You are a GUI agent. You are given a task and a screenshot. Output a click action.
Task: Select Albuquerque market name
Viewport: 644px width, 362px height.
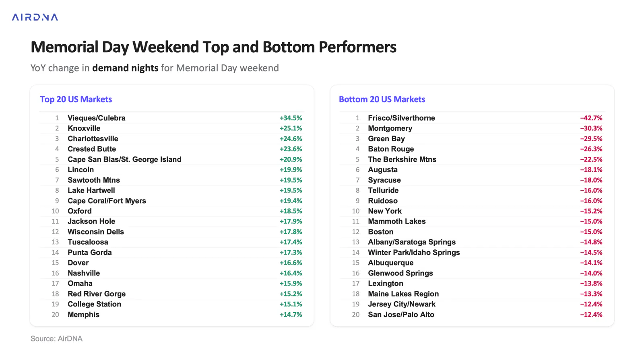[x=391, y=263]
